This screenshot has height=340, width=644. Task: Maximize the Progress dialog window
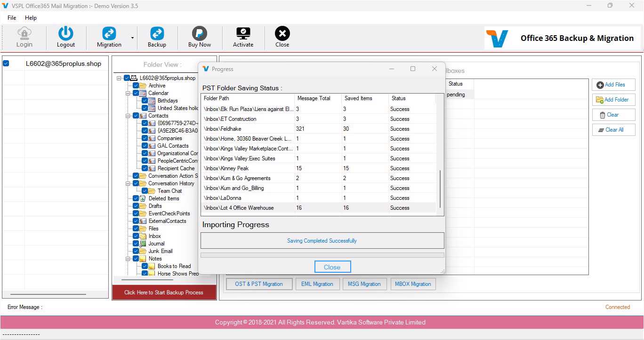click(413, 69)
